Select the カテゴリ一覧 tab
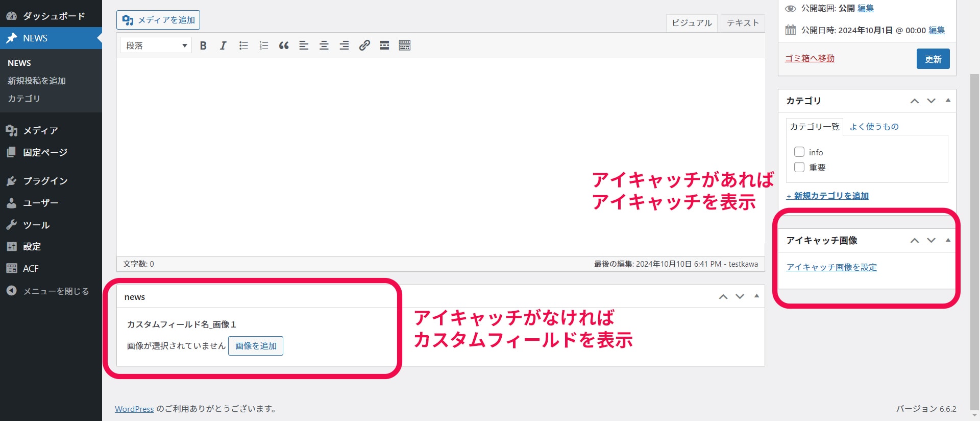This screenshot has width=980, height=421. 815,127
